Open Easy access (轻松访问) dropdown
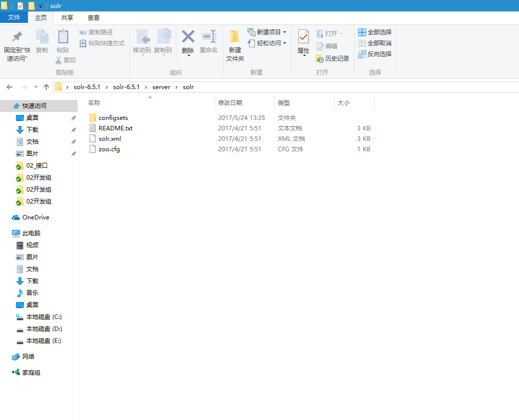 point(267,43)
